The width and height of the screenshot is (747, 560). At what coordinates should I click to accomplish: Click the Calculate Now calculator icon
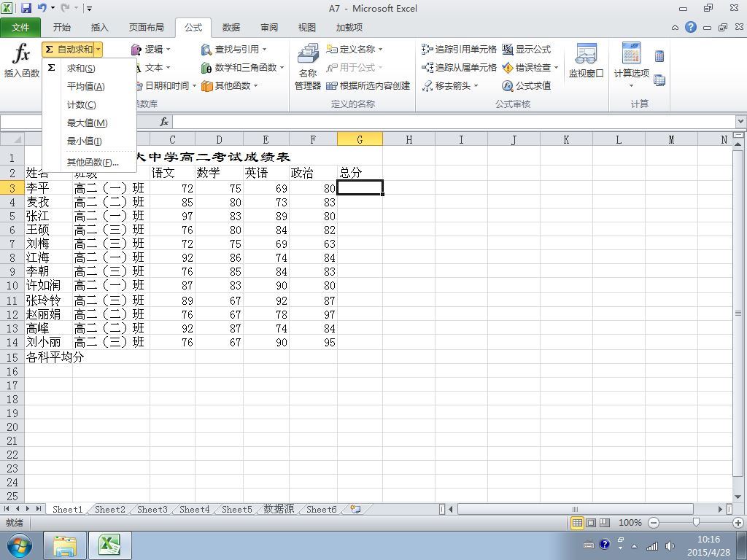659,55
